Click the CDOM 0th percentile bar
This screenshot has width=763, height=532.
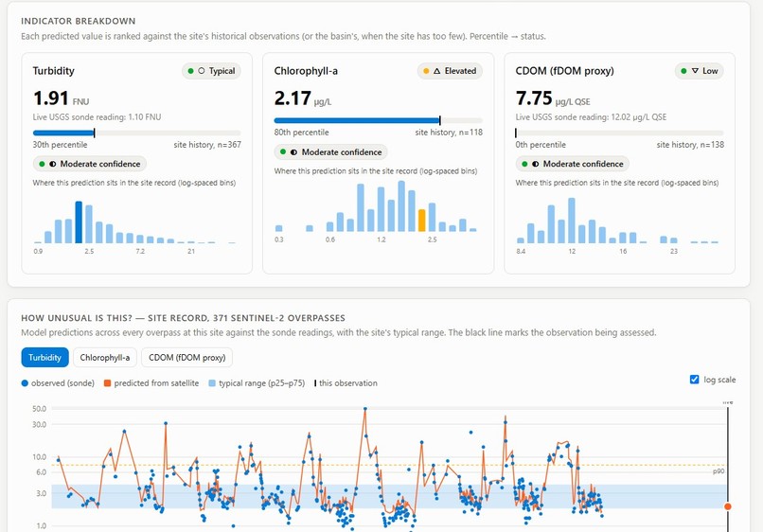(619, 133)
